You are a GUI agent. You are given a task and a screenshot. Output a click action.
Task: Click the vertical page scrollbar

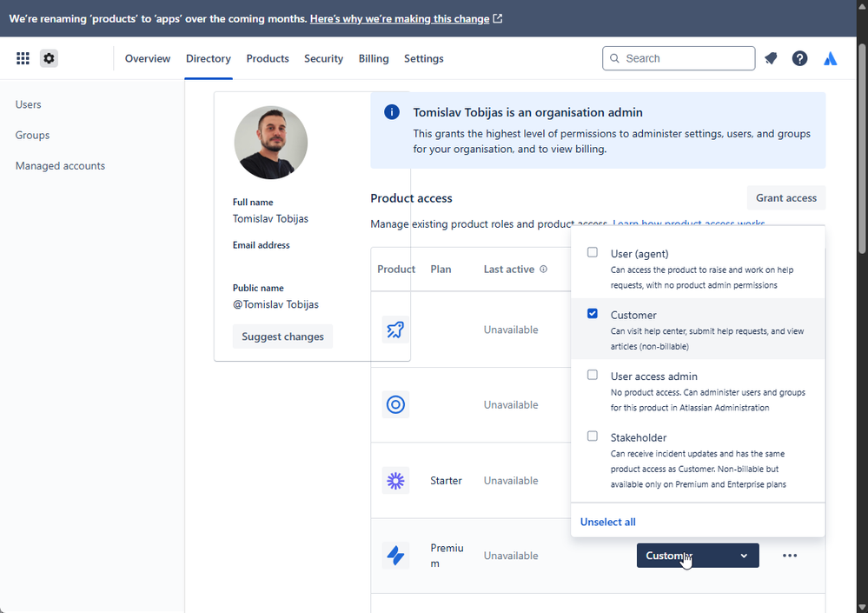pos(863,150)
